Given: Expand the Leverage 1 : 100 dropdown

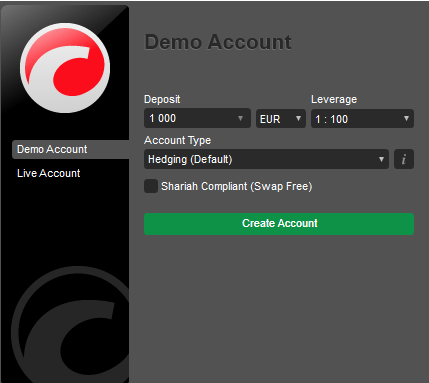Looking at the screenshot, I should tap(362, 119).
